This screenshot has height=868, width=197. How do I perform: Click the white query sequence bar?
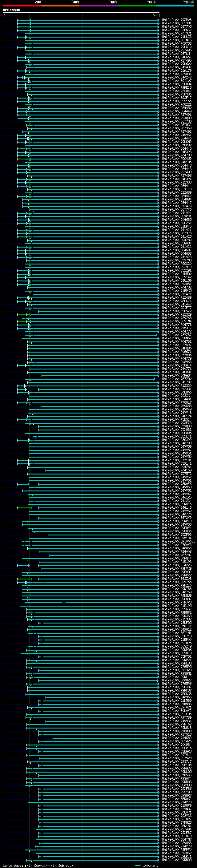pyautogui.click(x=81, y=13)
